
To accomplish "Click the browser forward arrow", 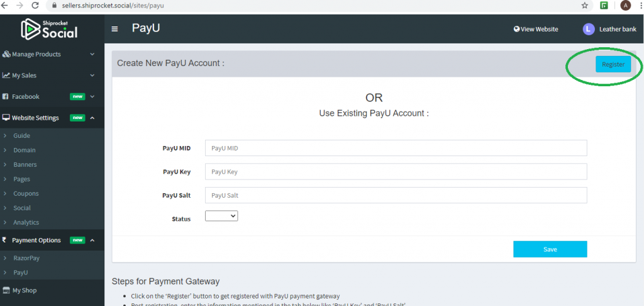I will click(19, 5).
